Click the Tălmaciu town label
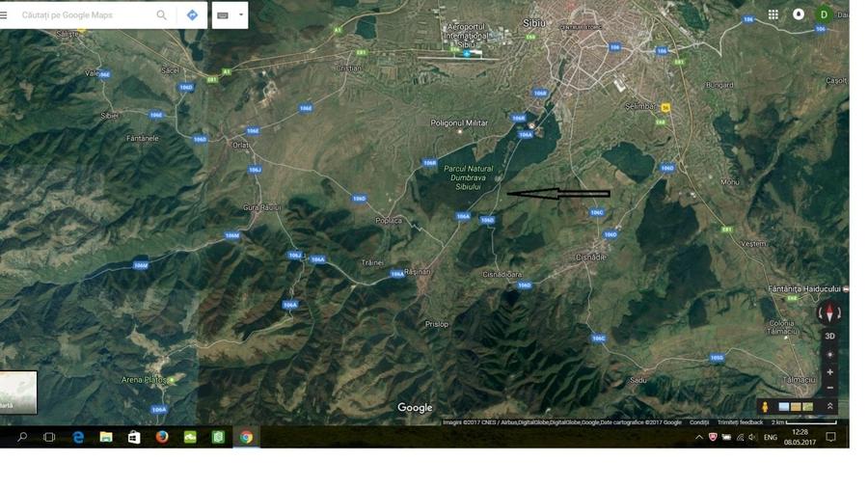Screen dimensions: 868x488 point(800,380)
